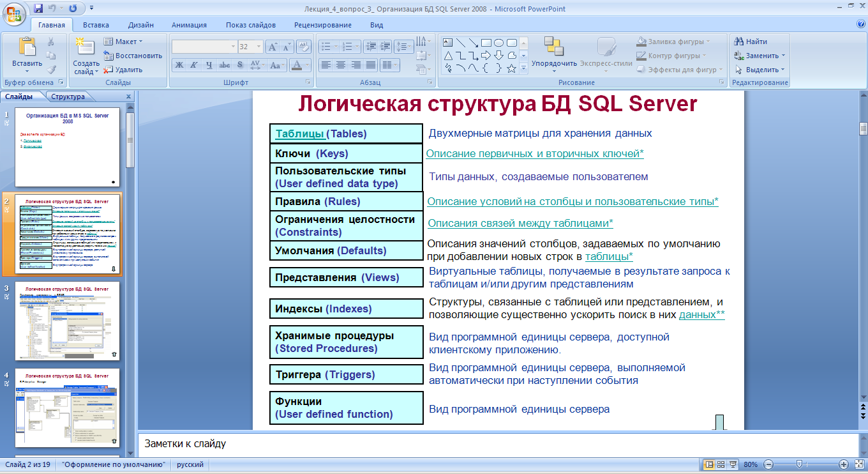Align text to the right
The width and height of the screenshot is (868, 474).
[356, 65]
